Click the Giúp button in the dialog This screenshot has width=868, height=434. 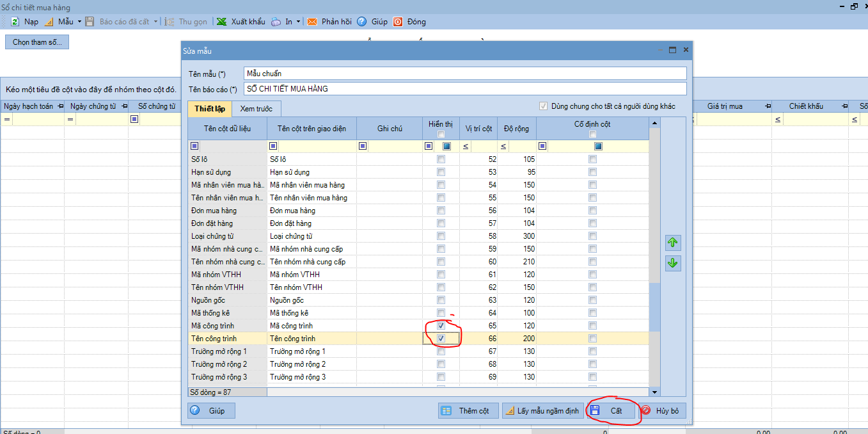point(212,411)
